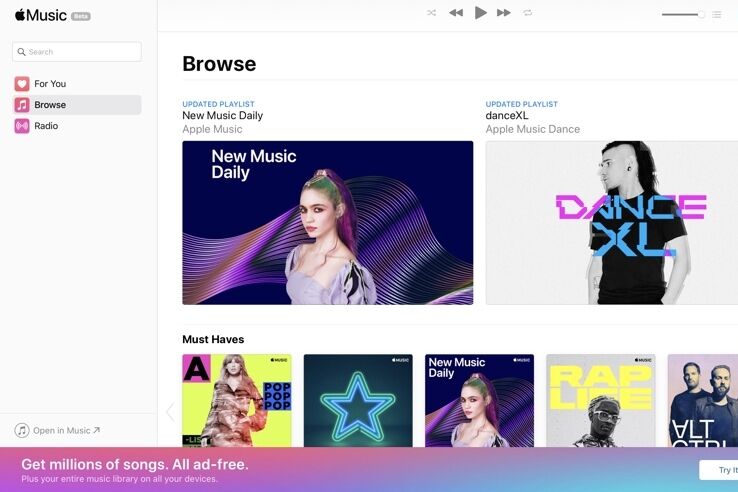Open the ALT CTRL playlist cover
Screen dimensions: 738x492
click(703, 401)
